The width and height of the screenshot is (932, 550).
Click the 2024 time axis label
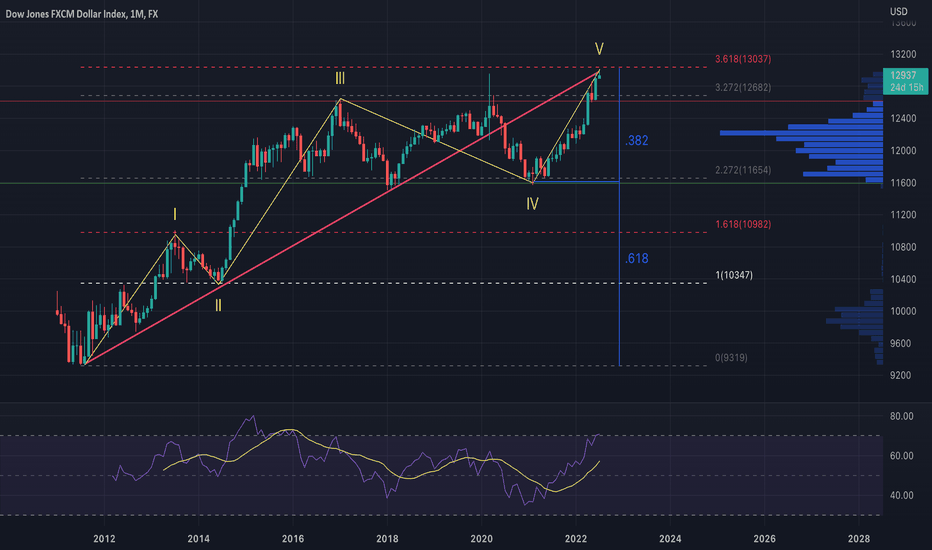(670, 539)
